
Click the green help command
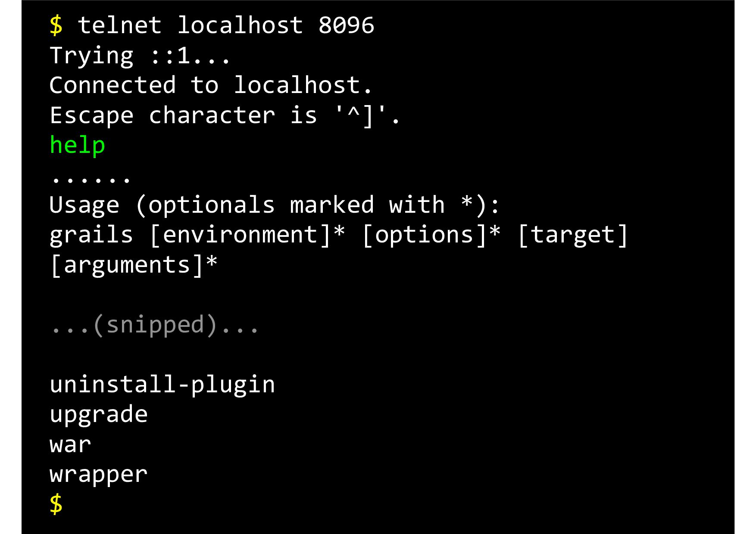pyautogui.click(x=78, y=146)
